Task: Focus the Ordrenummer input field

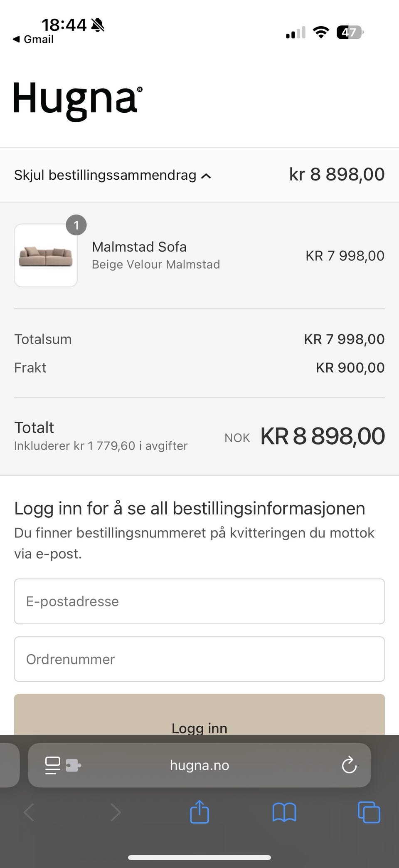Action: point(199,659)
